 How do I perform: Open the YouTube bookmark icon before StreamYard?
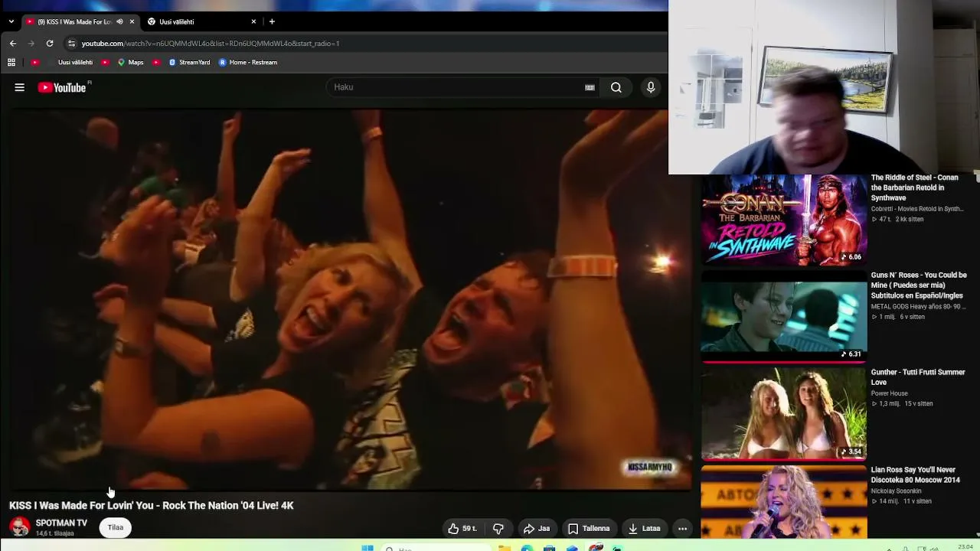(156, 62)
